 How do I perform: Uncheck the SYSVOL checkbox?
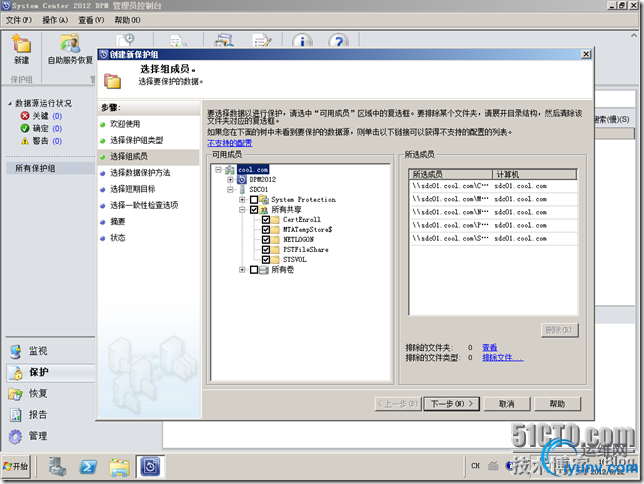(x=266, y=260)
